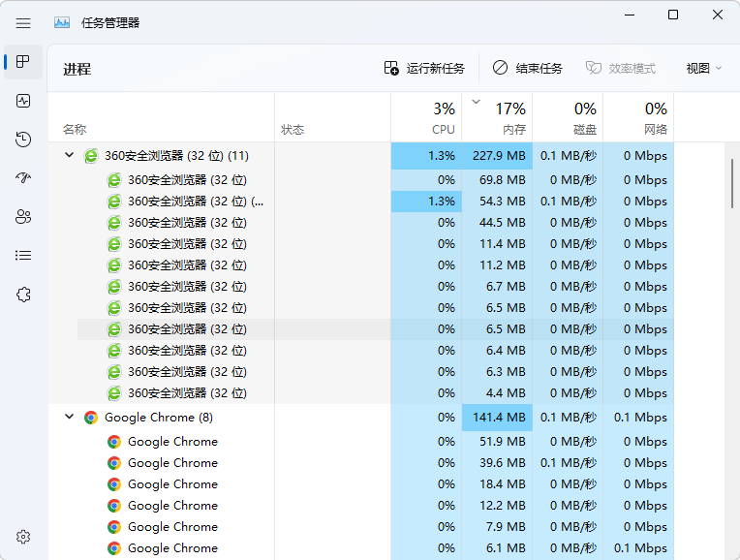The image size is (740, 560).
Task: Click 1.3% CPU cell of 360 group row
Action: (x=426, y=156)
